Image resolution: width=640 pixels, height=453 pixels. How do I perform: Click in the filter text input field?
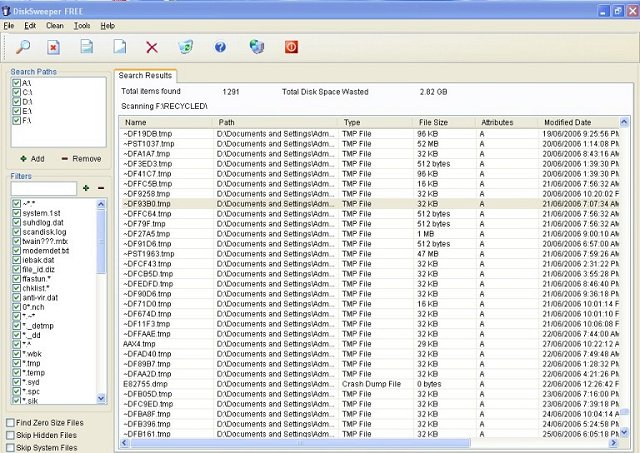tap(42, 188)
